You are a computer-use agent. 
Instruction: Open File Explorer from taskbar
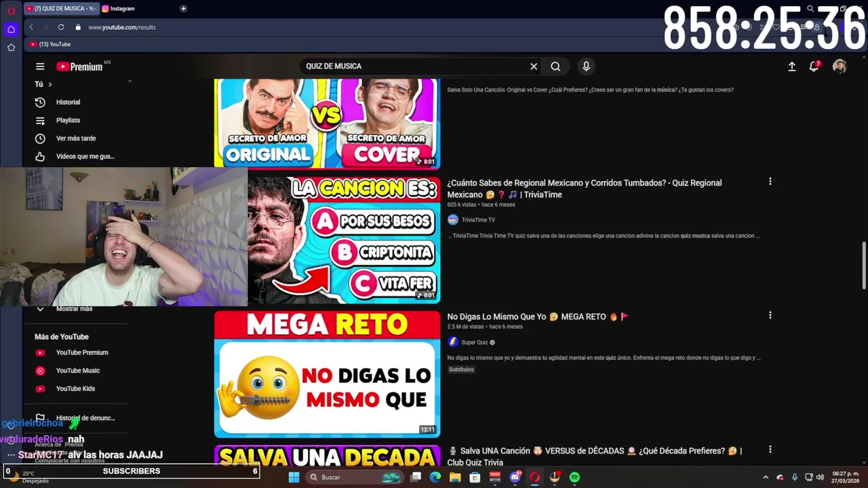(455, 477)
